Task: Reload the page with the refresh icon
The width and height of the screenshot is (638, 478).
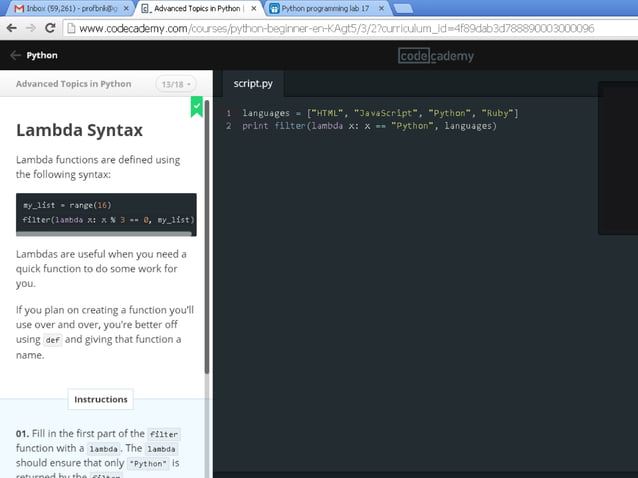Action: (49, 28)
